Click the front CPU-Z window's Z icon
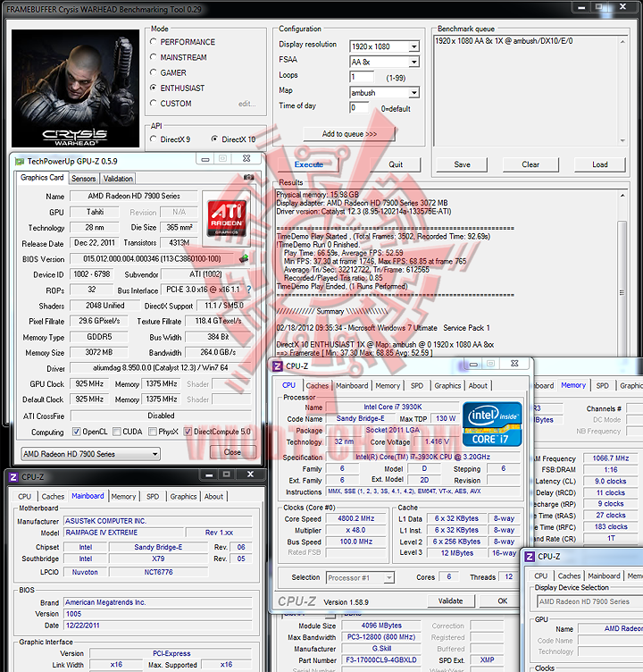This screenshot has height=672, width=643. coord(277,366)
